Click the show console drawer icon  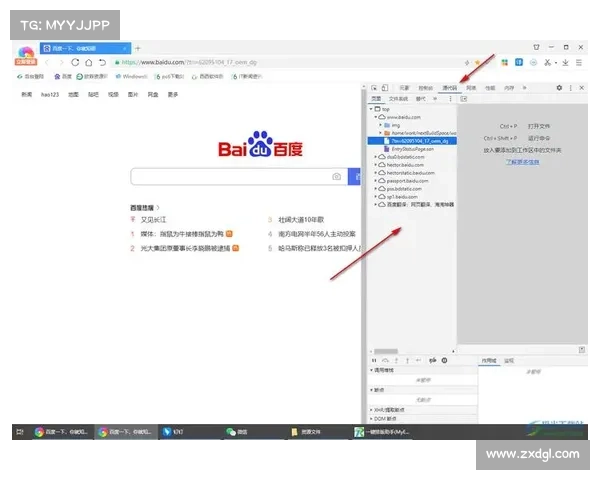(582, 349)
